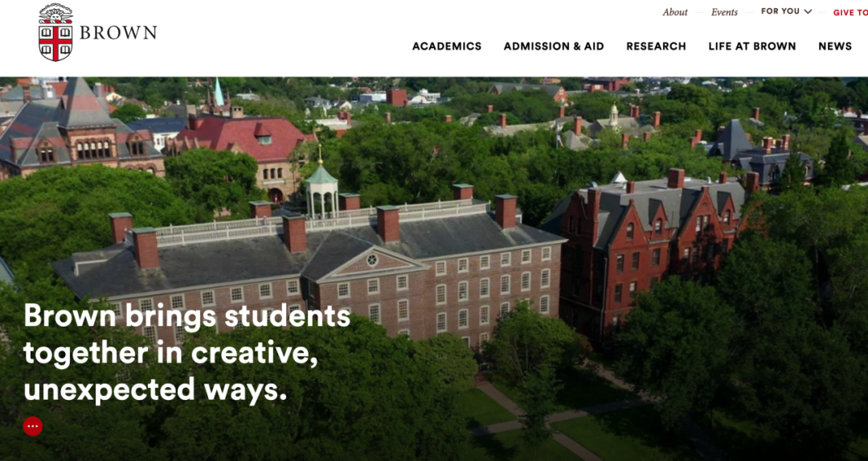Click the tall red brick gabled building
868x461 pixels.
tap(653, 244)
